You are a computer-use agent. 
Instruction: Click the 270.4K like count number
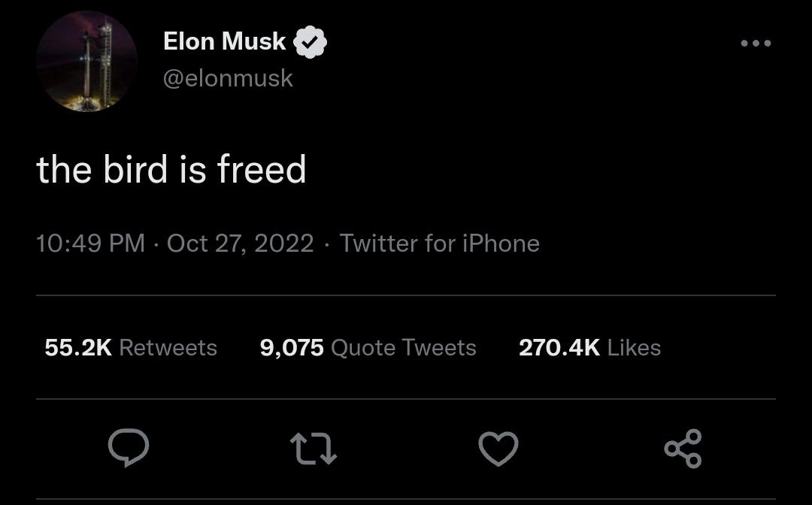coord(559,347)
